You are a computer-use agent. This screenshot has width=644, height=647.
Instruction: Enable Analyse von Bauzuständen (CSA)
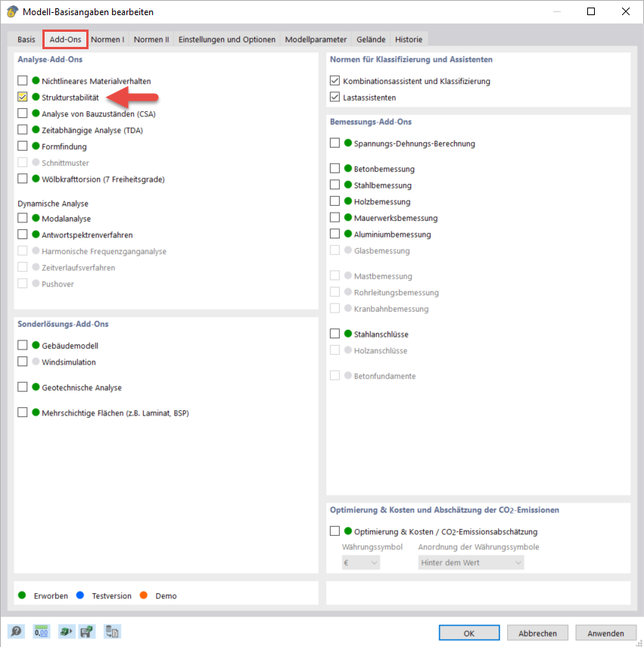coord(23,113)
